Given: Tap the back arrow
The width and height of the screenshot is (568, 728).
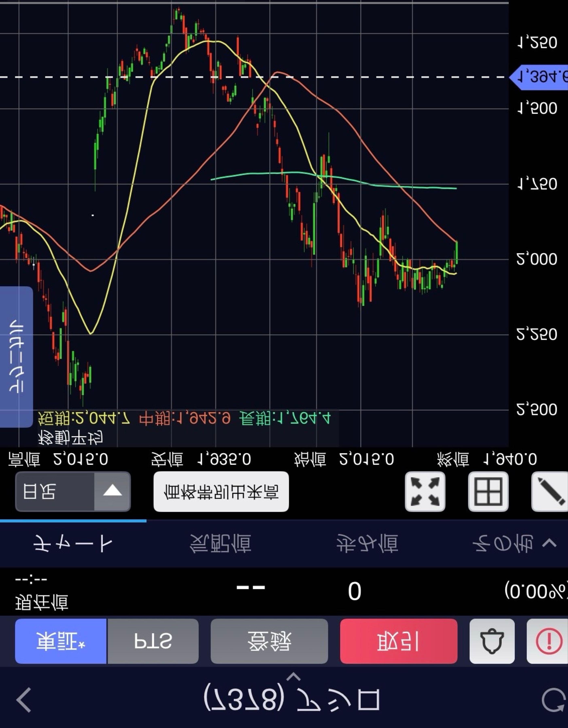Looking at the screenshot, I should [24, 700].
